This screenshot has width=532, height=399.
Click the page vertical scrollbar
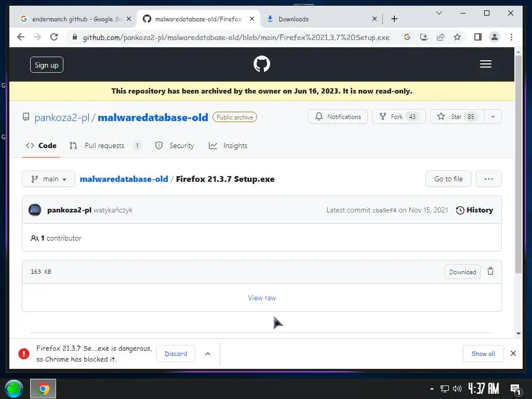click(518, 164)
